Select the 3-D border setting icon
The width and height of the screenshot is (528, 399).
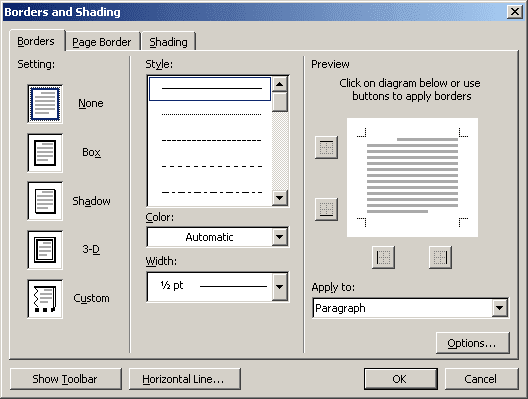tap(45, 250)
